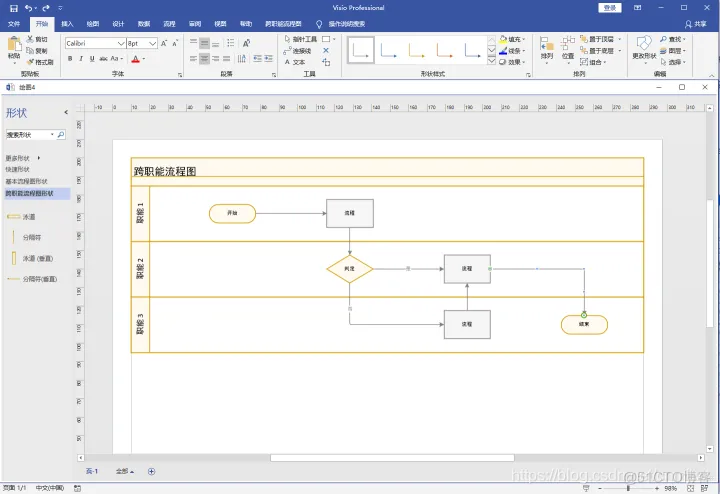Click the 登录 Sign in button

[x=610, y=8]
